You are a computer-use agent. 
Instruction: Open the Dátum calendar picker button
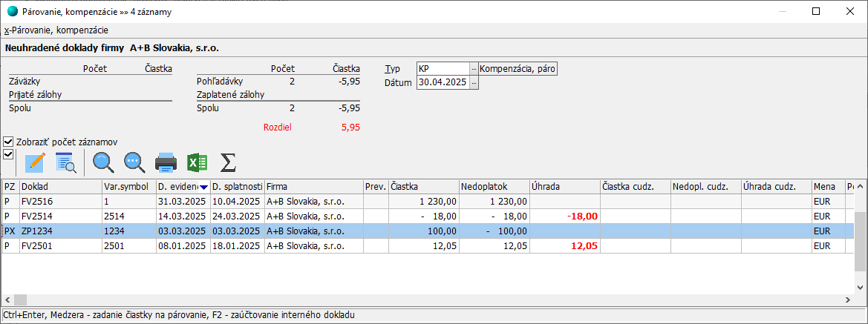tap(474, 83)
